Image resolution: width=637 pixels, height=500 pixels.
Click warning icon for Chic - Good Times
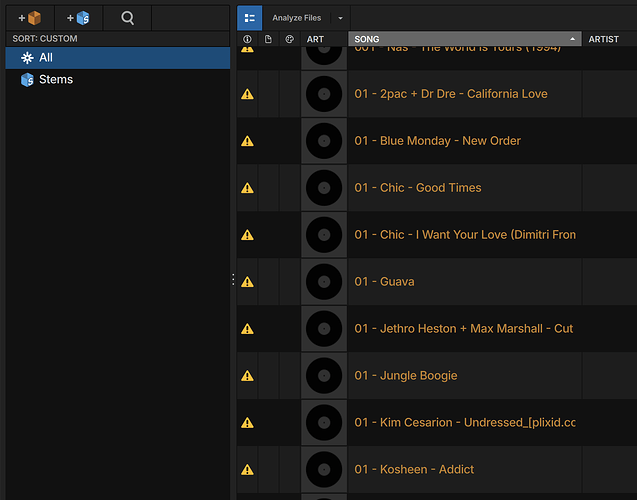(x=247, y=188)
